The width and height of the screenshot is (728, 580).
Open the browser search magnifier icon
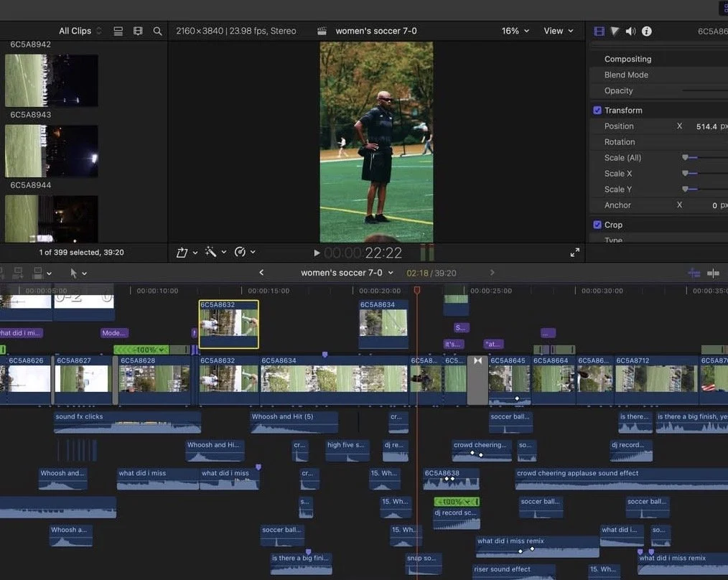(157, 31)
